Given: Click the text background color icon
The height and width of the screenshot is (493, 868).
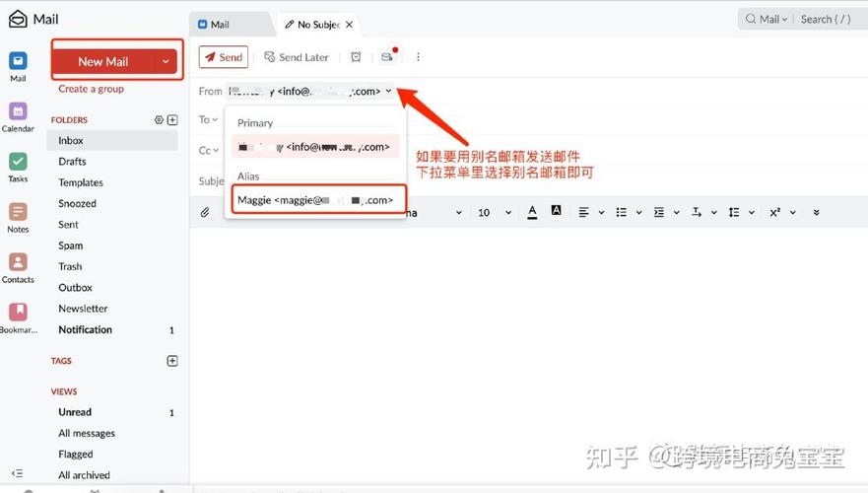Looking at the screenshot, I should point(557,210).
